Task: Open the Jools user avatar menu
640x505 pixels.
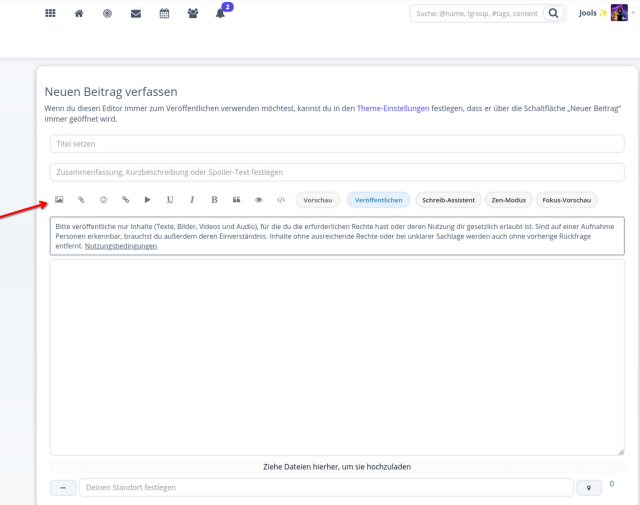Action: (619, 13)
